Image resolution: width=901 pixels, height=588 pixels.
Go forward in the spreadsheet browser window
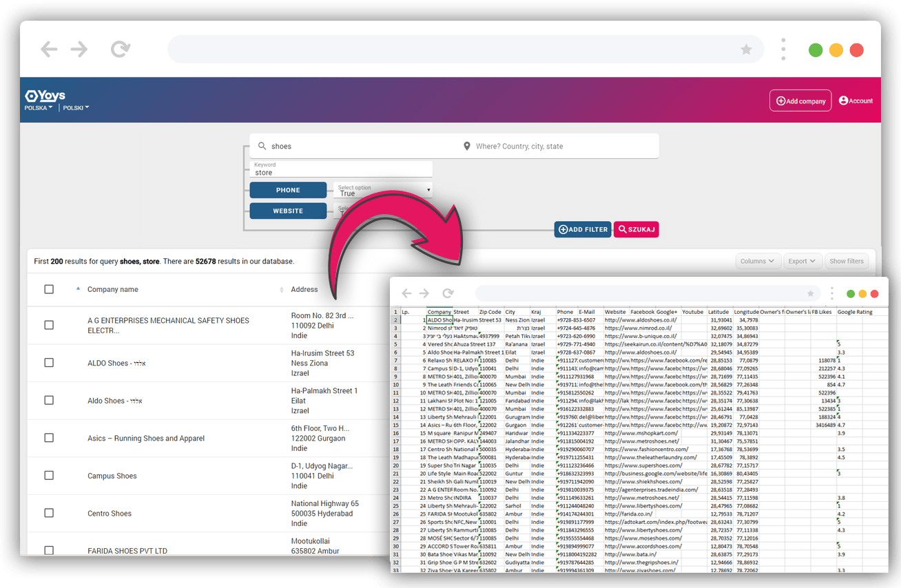[424, 293]
